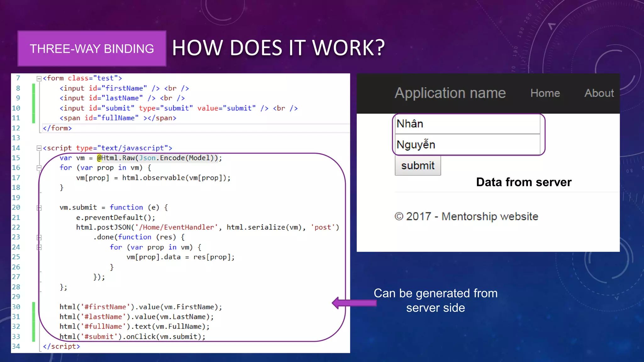Image resolution: width=644 pixels, height=362 pixels.
Task: Collapse the for loop on line 16
Action: pyautogui.click(x=39, y=168)
